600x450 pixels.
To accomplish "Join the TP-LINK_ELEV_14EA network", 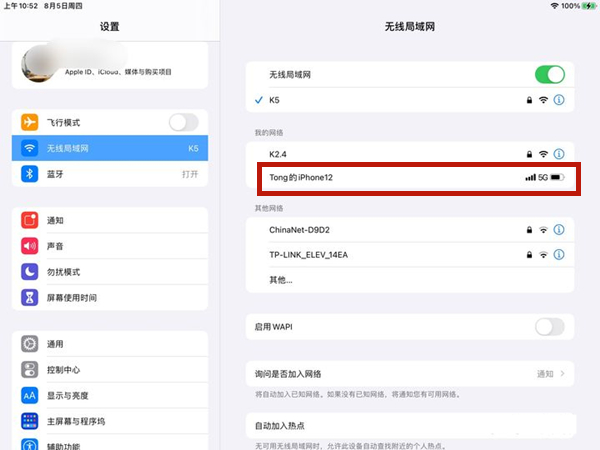I will [x=410, y=255].
